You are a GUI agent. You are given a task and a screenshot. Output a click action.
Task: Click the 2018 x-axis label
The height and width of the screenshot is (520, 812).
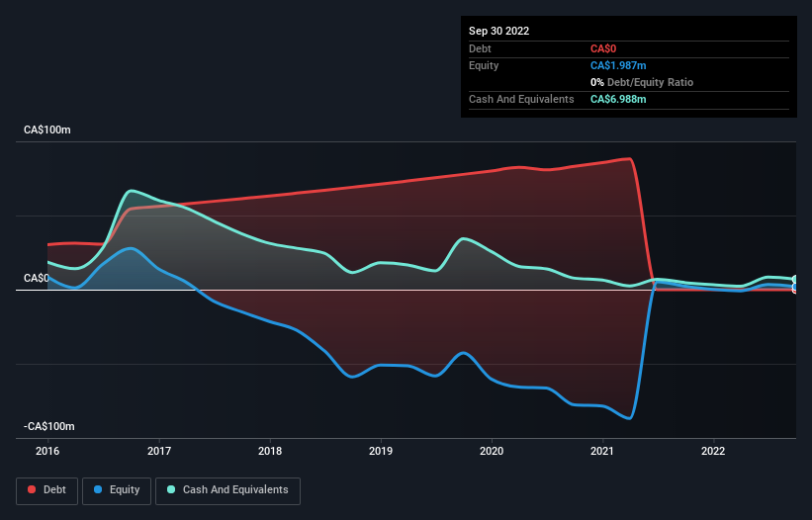coord(270,451)
